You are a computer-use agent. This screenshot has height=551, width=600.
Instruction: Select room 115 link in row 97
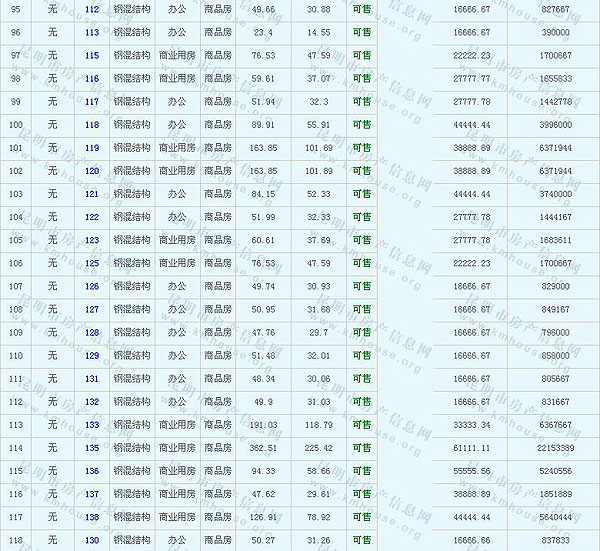point(92,55)
